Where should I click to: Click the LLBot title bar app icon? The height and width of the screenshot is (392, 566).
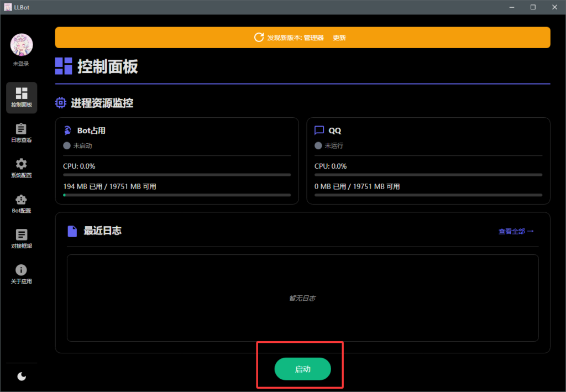(8, 7)
